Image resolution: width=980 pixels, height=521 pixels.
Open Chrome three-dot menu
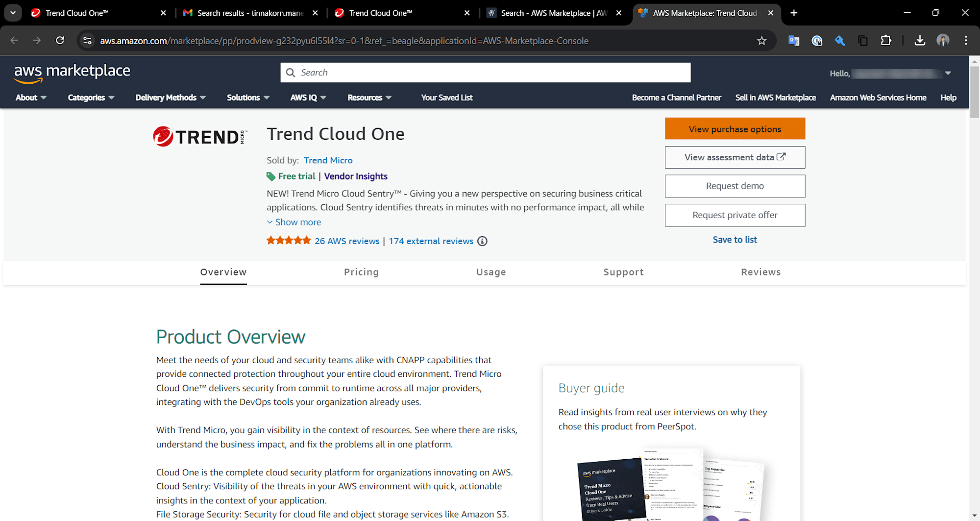pyautogui.click(x=966, y=41)
